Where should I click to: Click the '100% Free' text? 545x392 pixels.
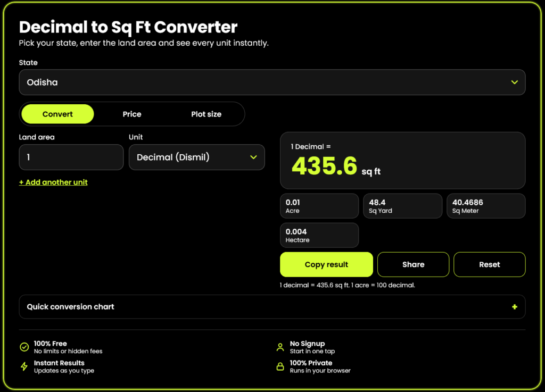tap(51, 344)
